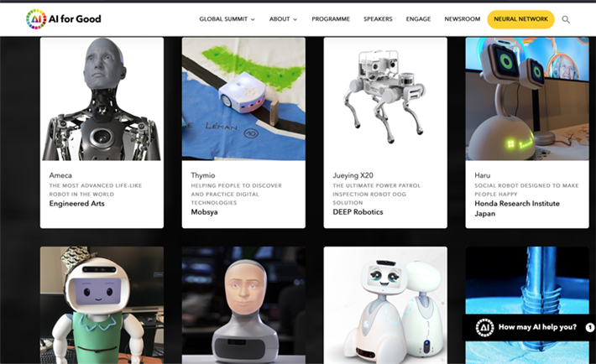This screenshot has width=596, height=364.
Task: Go to the Programme page
Action: [331, 19]
